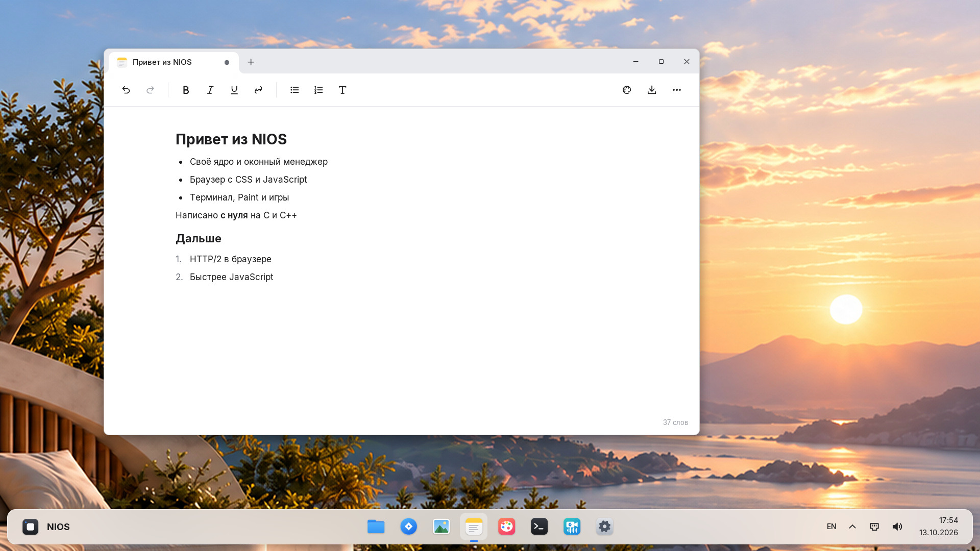Click the line 'Терминал, Paint и игры'
Image resolution: width=980 pixels, height=551 pixels.
(x=239, y=197)
